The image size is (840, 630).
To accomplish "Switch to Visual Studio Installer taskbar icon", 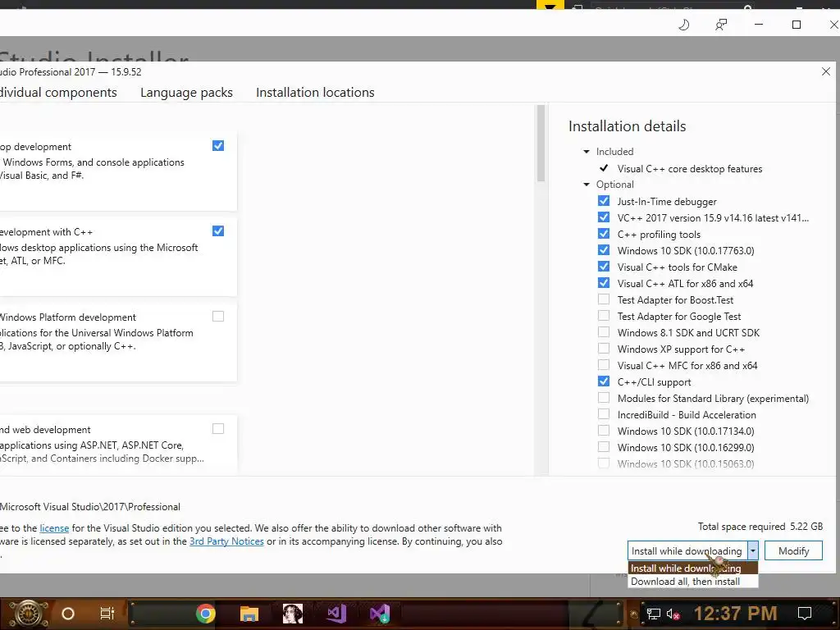I will pos(380,614).
